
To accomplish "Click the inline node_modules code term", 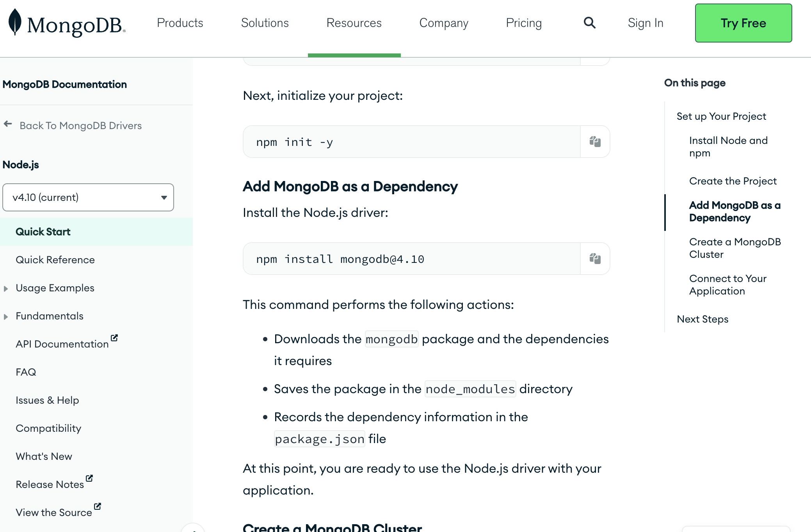I will click(470, 389).
